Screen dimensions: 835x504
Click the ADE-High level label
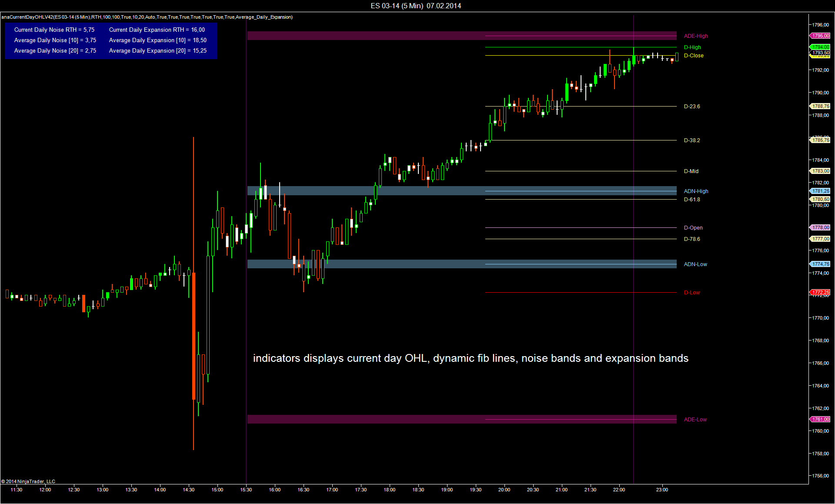[695, 36]
